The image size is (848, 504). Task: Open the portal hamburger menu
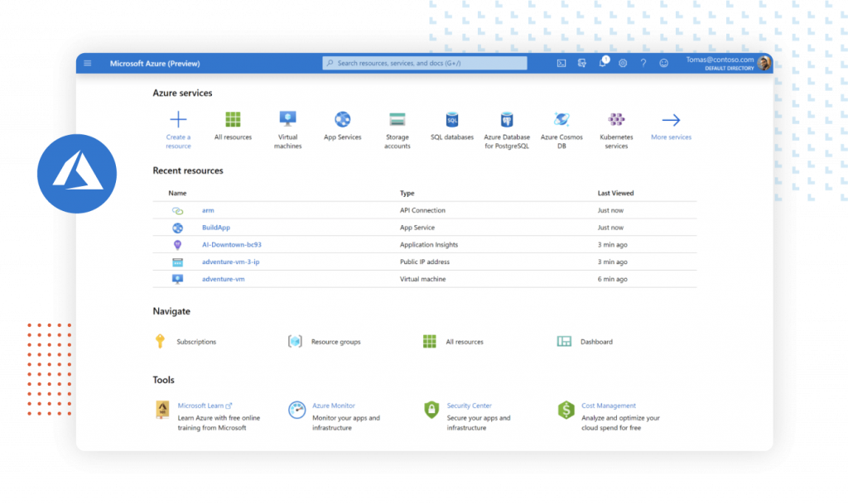click(87, 63)
